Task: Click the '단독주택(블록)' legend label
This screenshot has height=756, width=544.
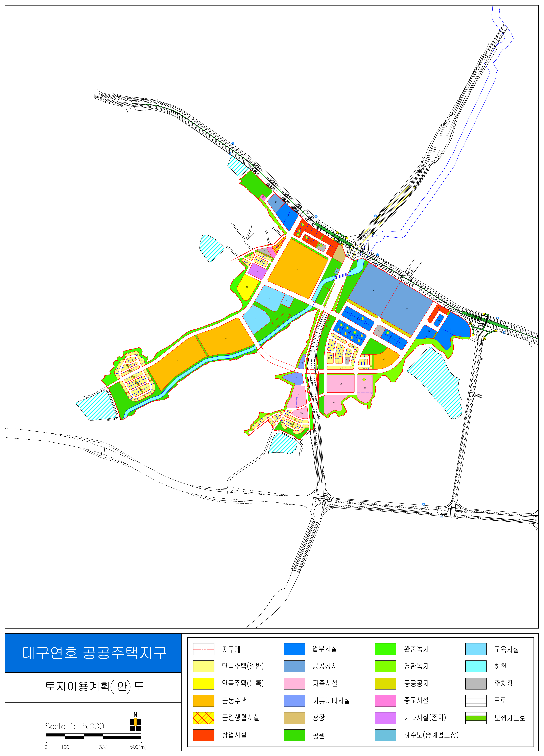Action: (243, 683)
